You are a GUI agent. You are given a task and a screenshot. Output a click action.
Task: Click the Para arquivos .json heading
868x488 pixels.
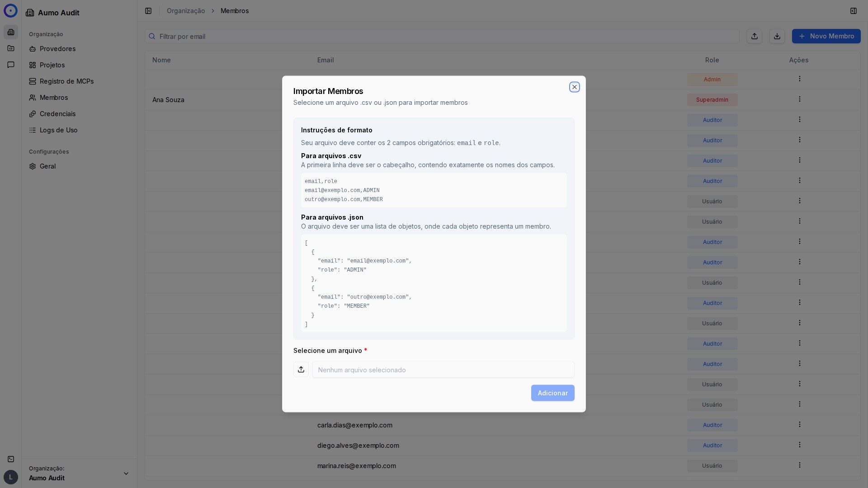(x=332, y=217)
